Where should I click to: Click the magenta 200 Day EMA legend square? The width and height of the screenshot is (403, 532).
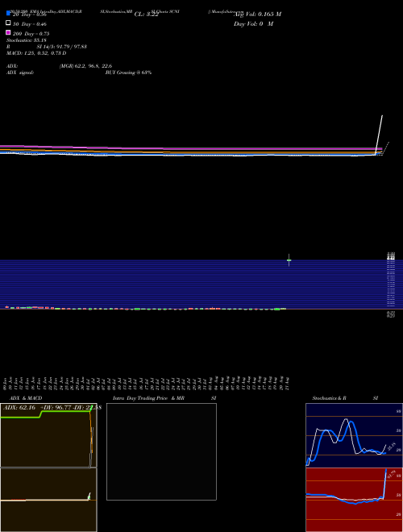(x=8, y=32)
